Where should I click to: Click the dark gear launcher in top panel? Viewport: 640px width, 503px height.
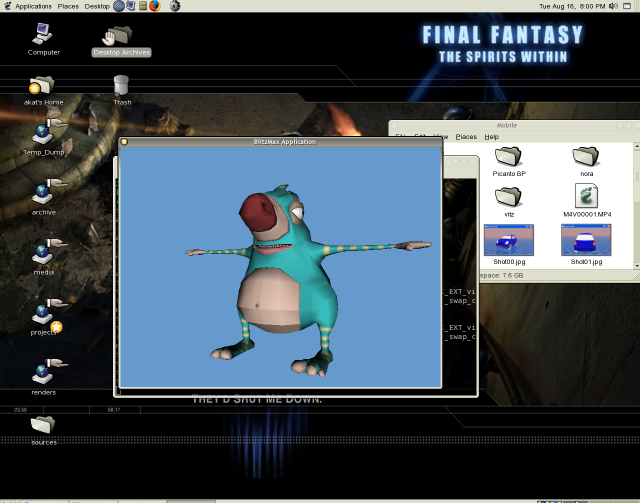(x=175, y=6)
